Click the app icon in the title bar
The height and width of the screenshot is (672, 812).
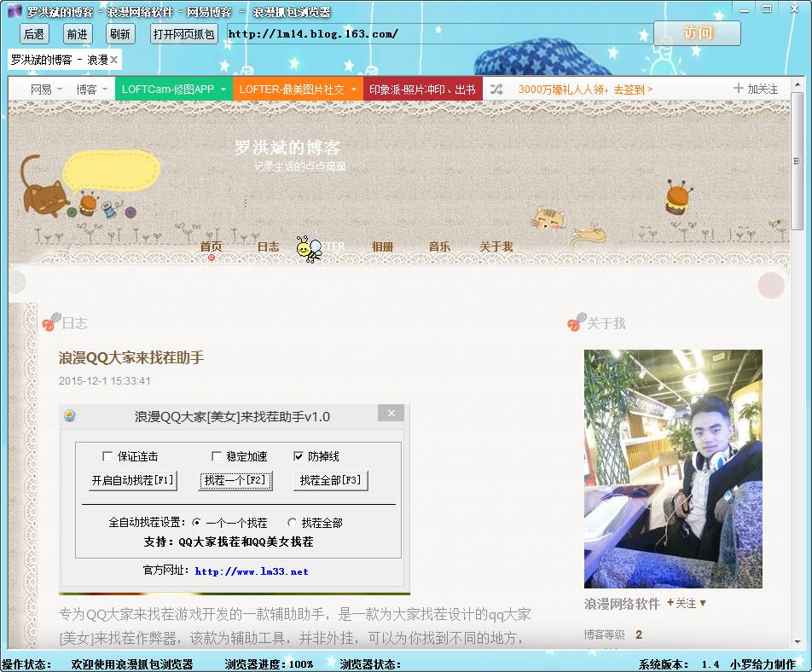tap(14, 12)
